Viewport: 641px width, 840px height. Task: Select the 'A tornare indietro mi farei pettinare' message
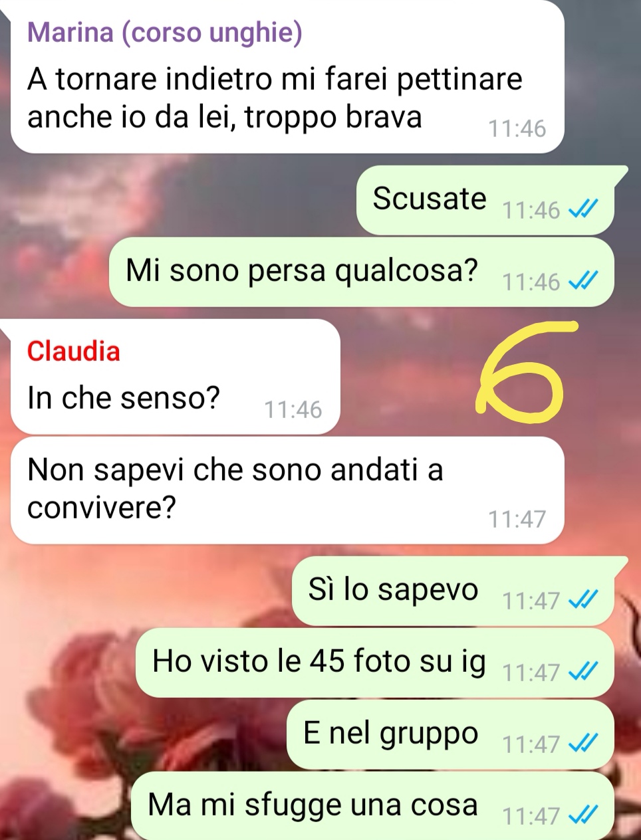[287, 77]
